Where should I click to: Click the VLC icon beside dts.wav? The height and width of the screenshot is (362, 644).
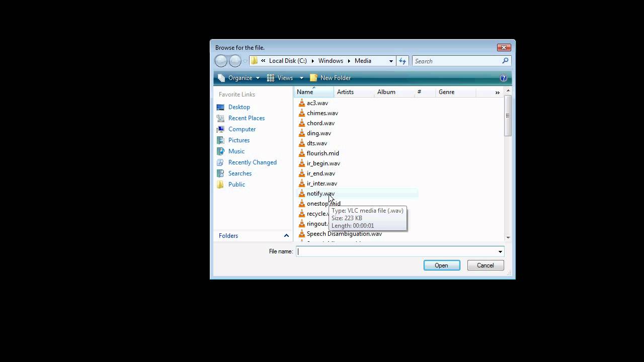(302, 143)
